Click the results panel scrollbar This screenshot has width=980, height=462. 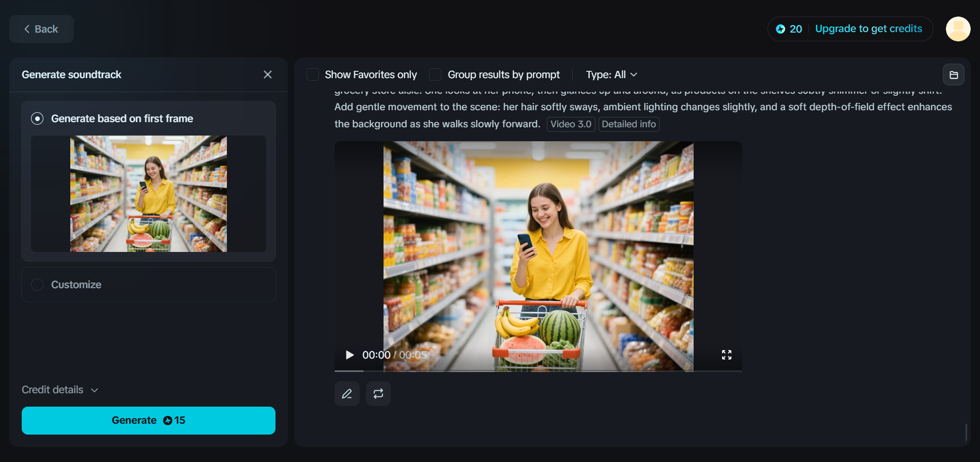966,433
